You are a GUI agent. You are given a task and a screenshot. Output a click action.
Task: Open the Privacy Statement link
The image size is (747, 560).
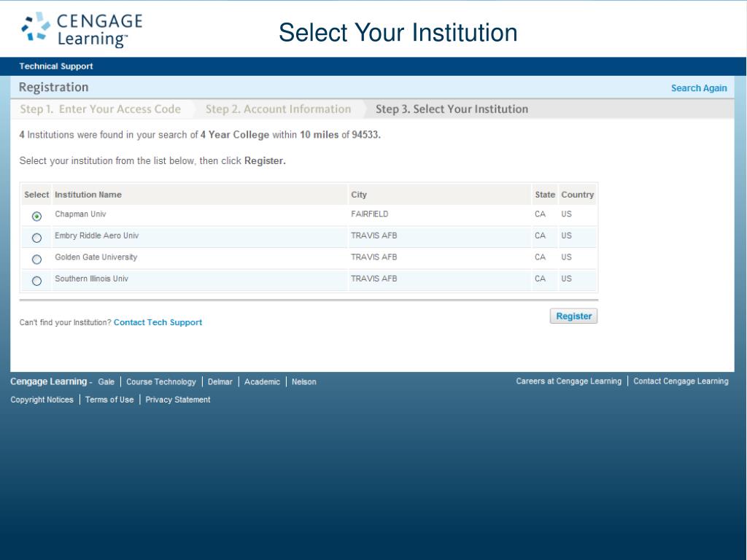pyautogui.click(x=178, y=400)
